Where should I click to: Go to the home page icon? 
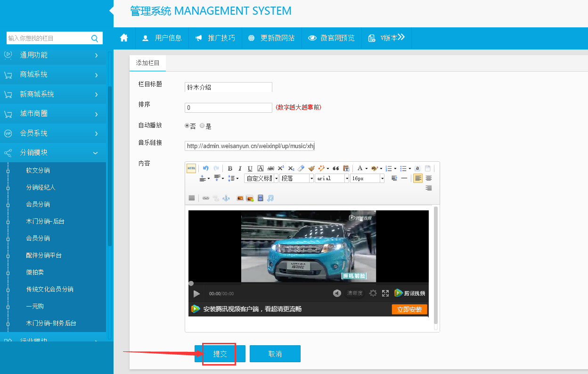point(124,38)
